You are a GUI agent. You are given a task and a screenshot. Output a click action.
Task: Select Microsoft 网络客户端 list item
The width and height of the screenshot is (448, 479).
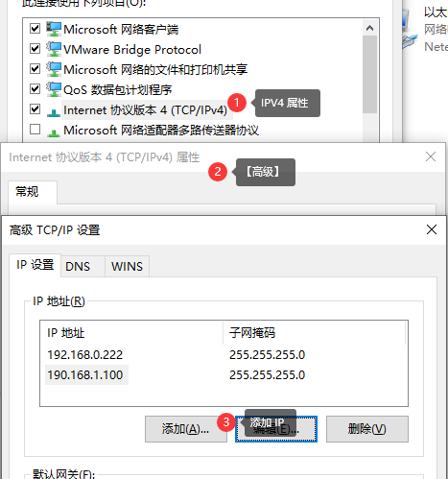click(x=121, y=30)
